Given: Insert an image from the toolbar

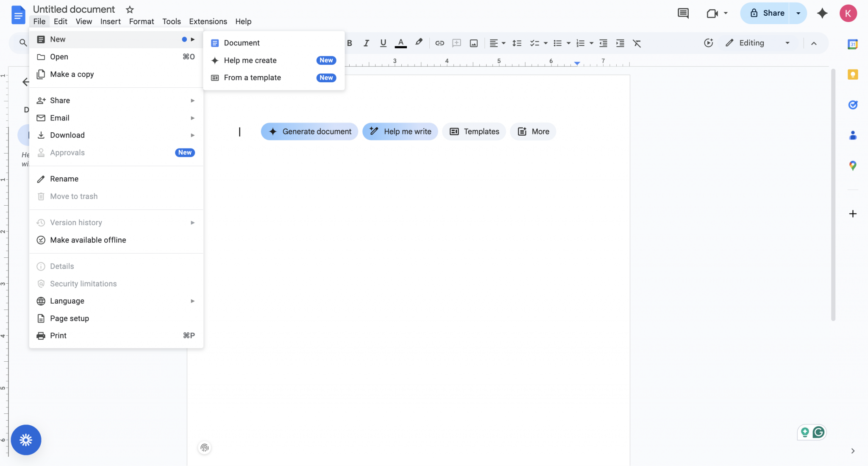Looking at the screenshot, I should coord(473,43).
